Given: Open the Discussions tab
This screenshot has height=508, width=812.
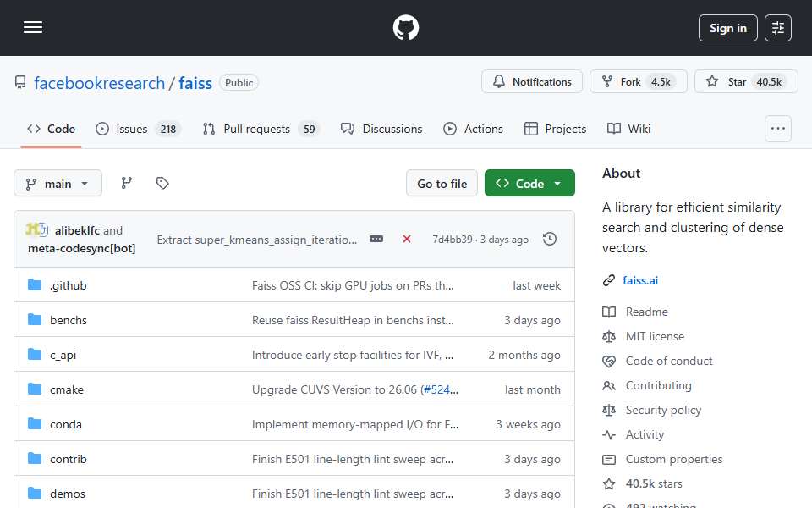Looking at the screenshot, I should pyautogui.click(x=381, y=129).
